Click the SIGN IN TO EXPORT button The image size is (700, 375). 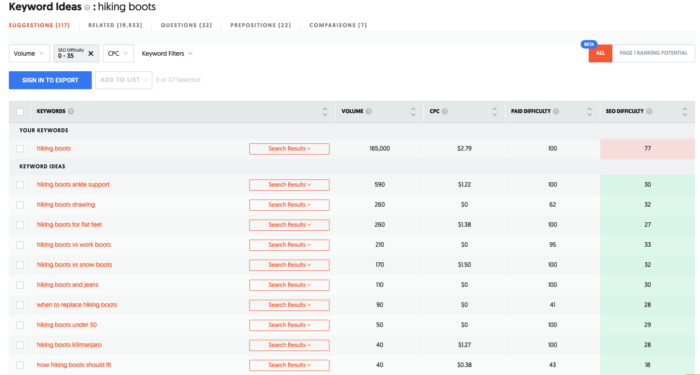(x=50, y=80)
